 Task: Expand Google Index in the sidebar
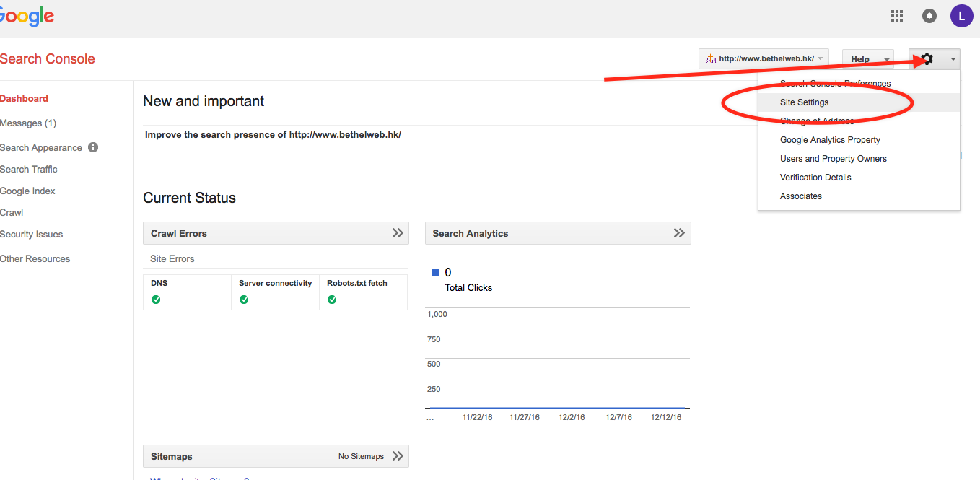pyautogui.click(x=27, y=191)
